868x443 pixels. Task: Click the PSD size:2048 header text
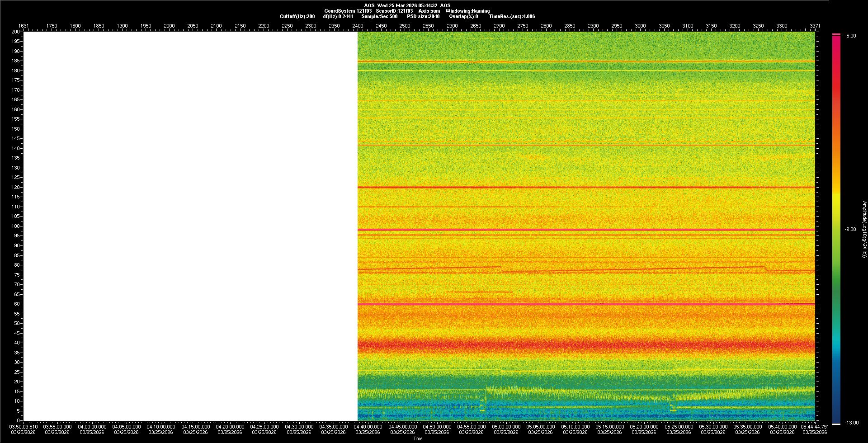[423, 16]
